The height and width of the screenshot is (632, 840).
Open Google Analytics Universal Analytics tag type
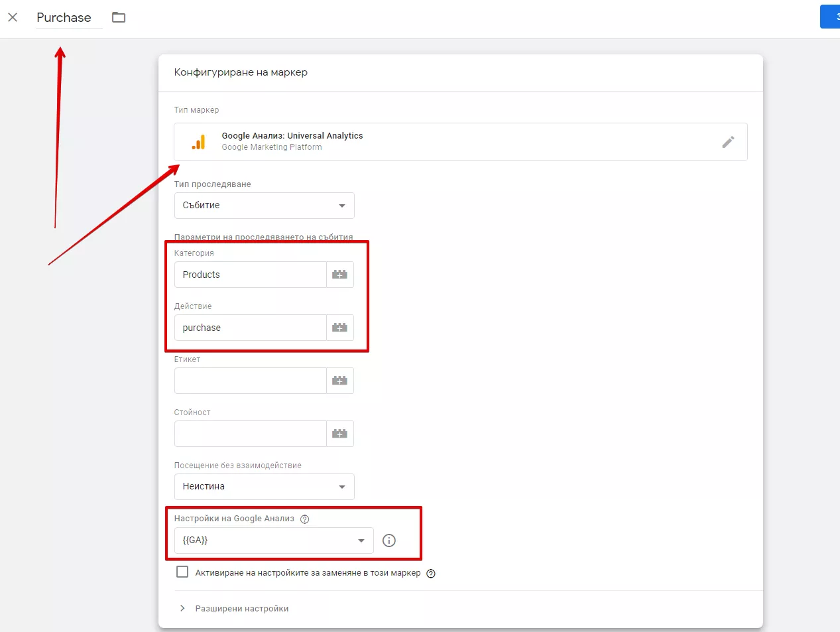(461, 142)
